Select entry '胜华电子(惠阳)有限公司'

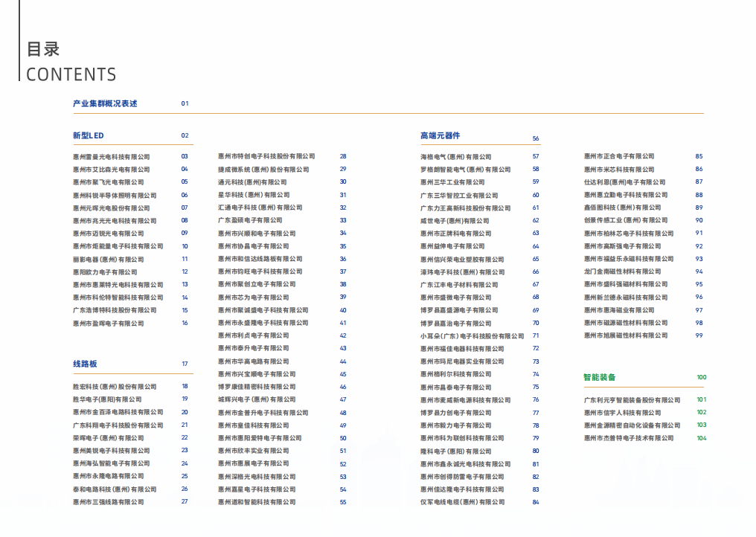pyautogui.click(x=107, y=399)
